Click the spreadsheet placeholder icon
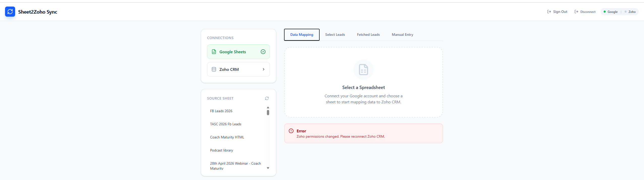The width and height of the screenshot is (644, 180). (363, 70)
